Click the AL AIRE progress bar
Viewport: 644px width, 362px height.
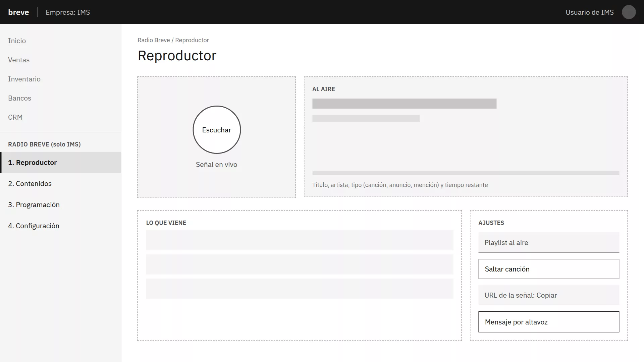tap(466, 173)
